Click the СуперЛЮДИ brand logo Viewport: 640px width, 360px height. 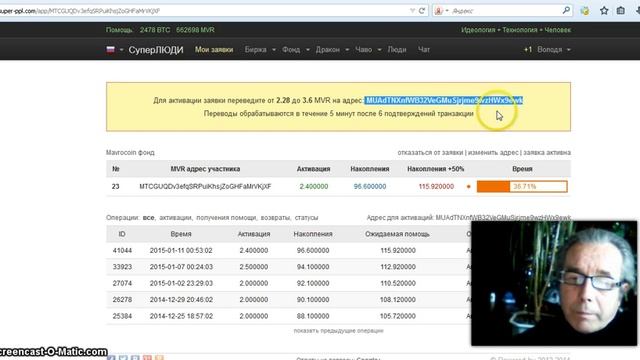[156, 50]
